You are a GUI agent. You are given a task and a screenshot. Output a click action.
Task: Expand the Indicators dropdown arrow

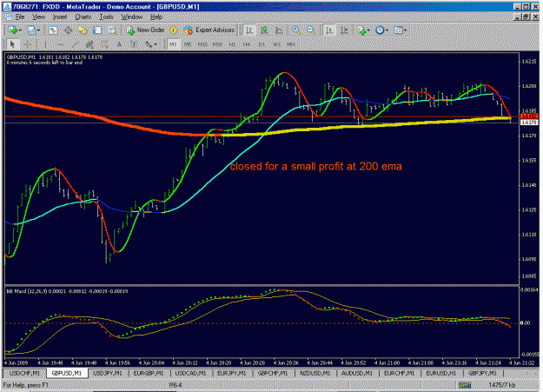click(369, 30)
